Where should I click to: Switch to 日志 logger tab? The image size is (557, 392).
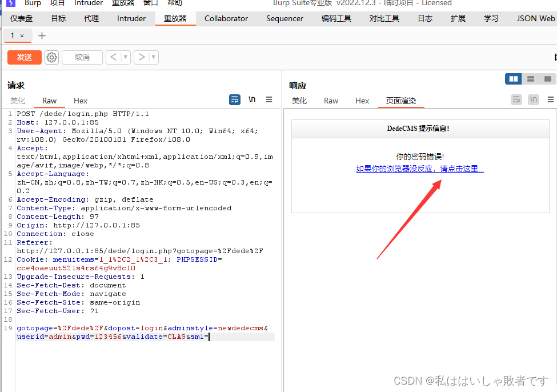(x=425, y=18)
